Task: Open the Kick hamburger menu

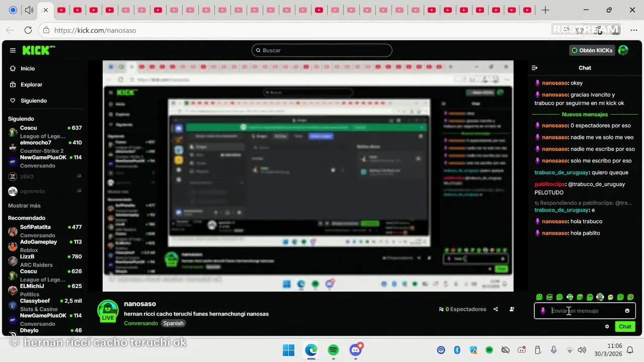Action: (13, 50)
